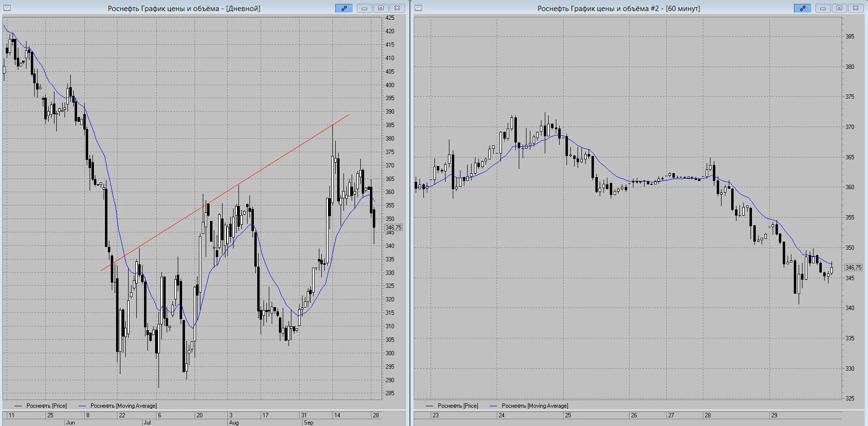Click the 346,75 current price label on daily chart
The image size is (868, 426).
pos(394,228)
